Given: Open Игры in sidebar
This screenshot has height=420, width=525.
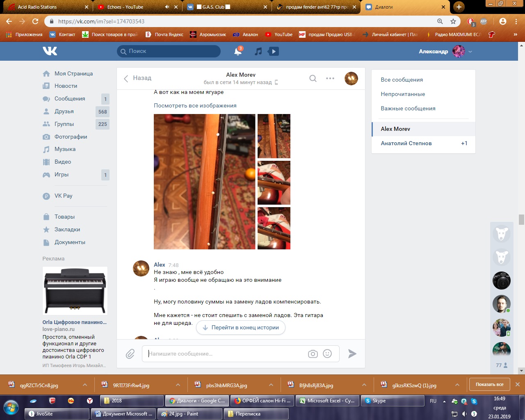Looking at the screenshot, I should pyautogui.click(x=62, y=174).
